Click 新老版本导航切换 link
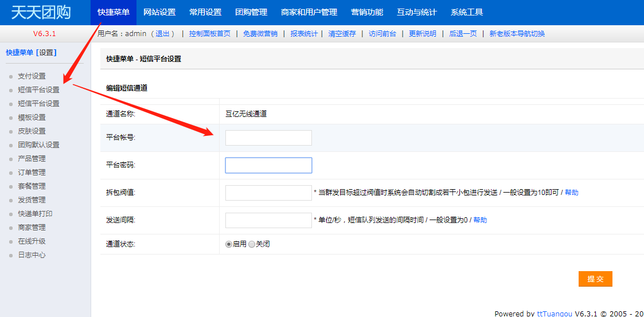 [517, 34]
